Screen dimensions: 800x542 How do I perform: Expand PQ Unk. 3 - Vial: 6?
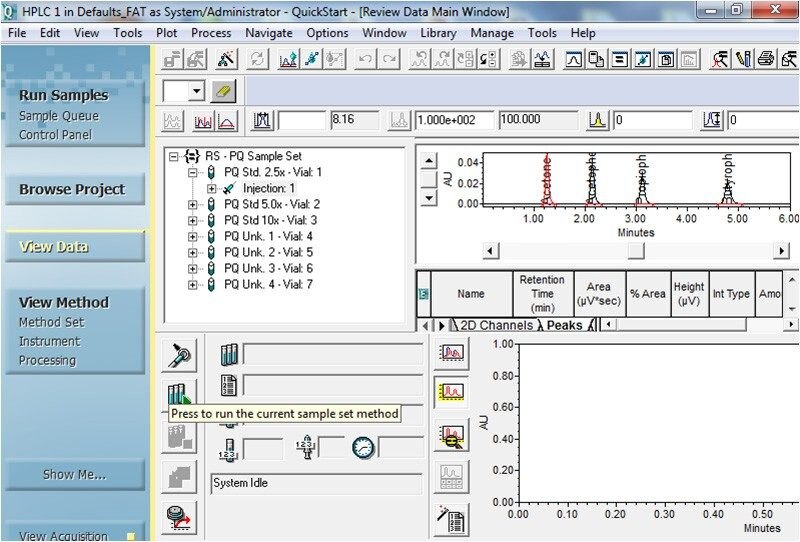(192, 269)
